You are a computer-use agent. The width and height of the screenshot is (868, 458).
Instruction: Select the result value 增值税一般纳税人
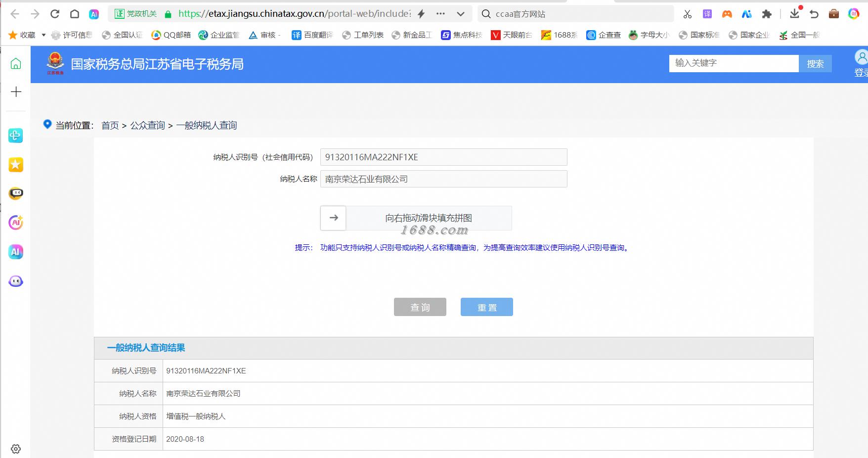196,416
